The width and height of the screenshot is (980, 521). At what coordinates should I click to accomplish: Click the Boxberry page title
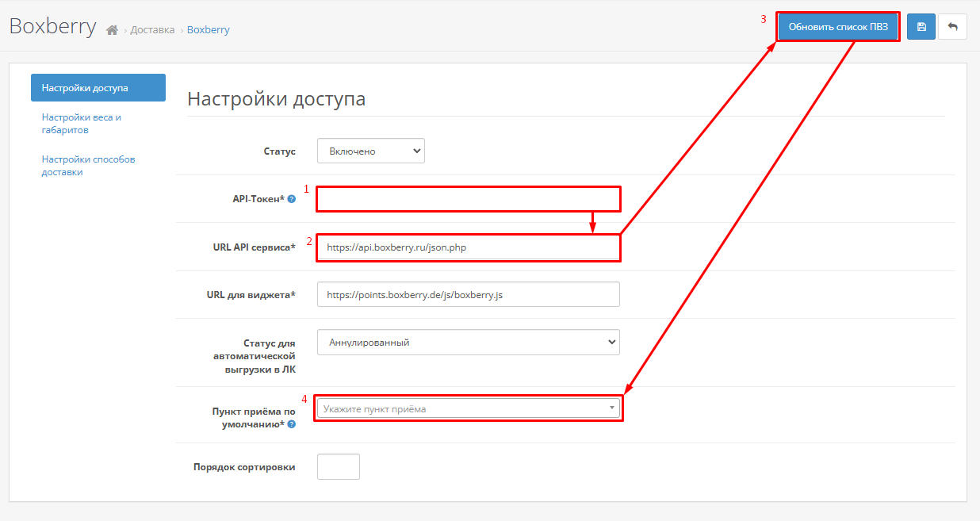(52, 26)
